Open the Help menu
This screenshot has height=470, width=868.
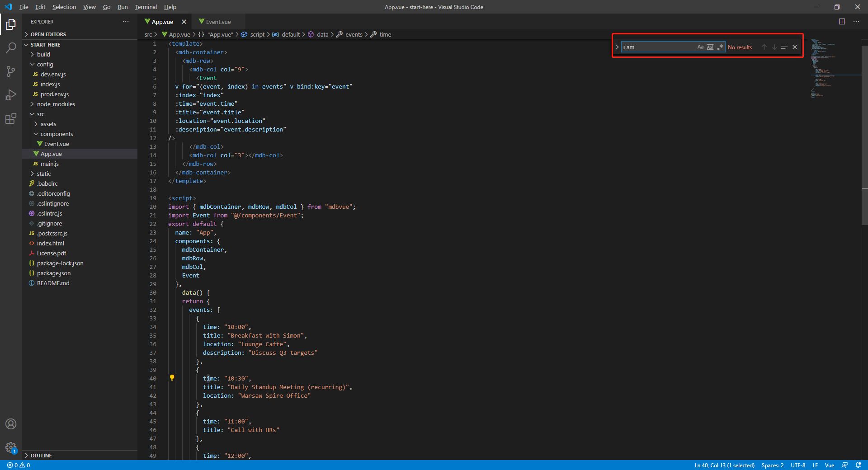tap(170, 7)
